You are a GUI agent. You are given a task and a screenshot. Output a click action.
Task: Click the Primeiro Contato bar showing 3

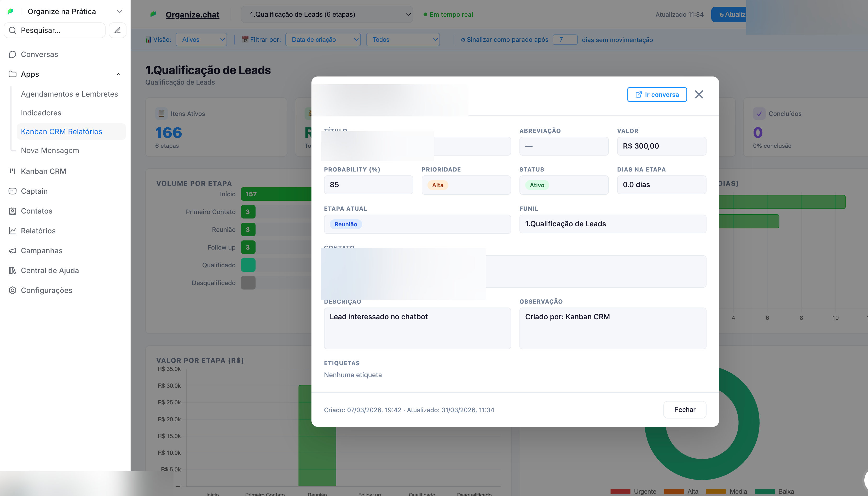248,212
